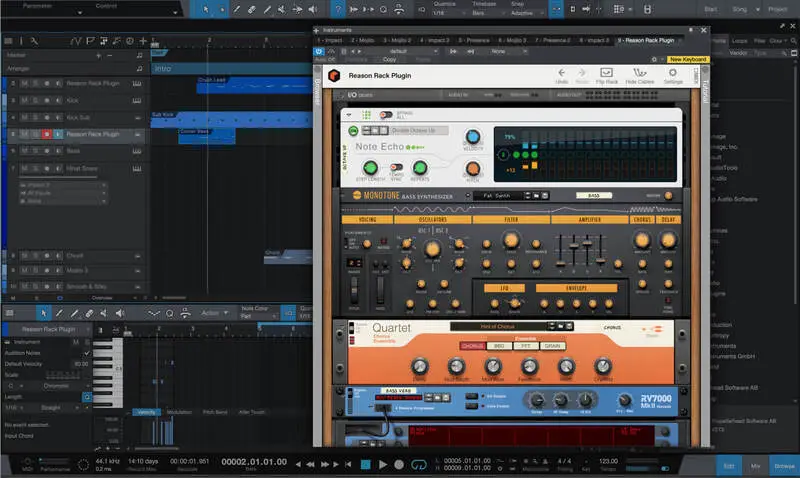Toggle the loop button in transport
This screenshot has width=800, height=478.
click(420, 464)
